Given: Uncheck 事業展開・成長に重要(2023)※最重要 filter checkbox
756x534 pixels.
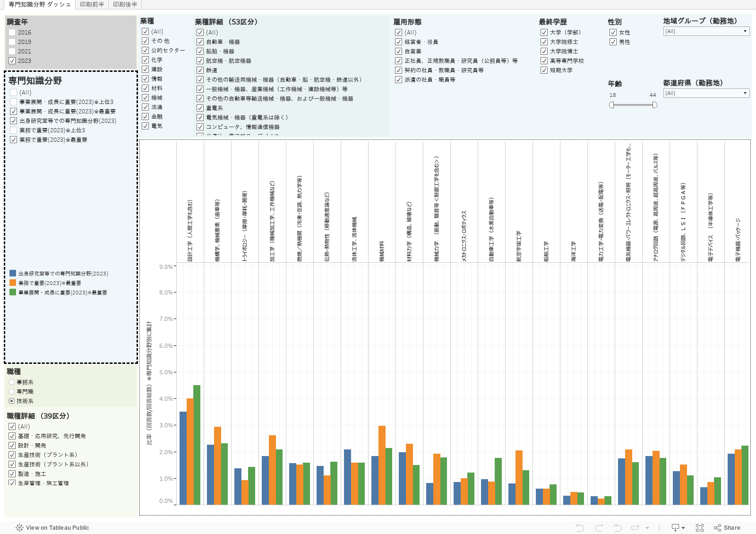Looking at the screenshot, I should (x=14, y=112).
